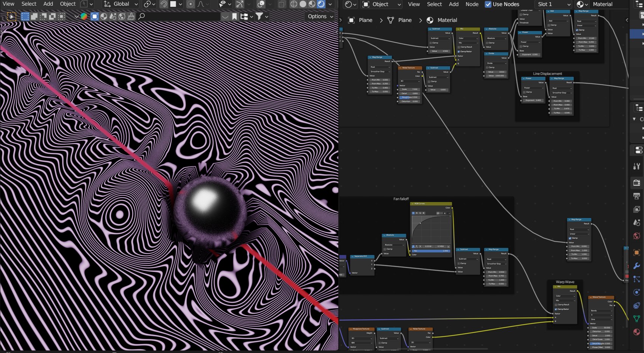The height and width of the screenshot is (353, 644).
Task: Open the viewport shading options dropdown arrow
Action: tap(330, 4)
